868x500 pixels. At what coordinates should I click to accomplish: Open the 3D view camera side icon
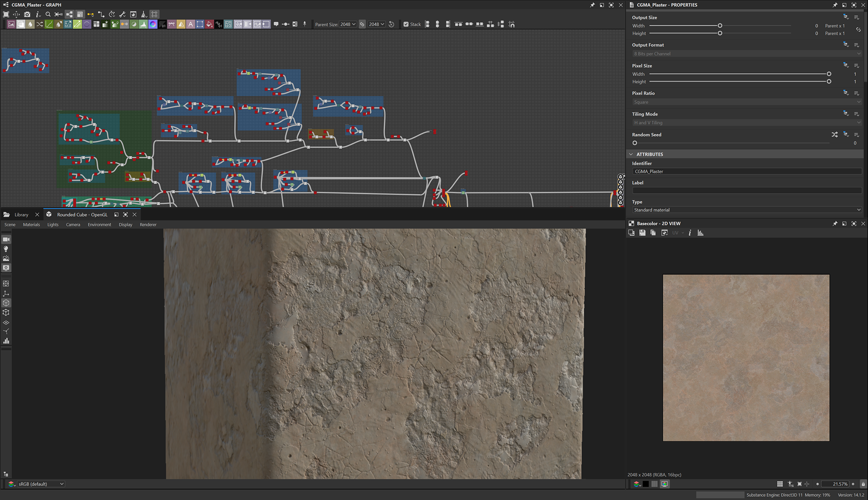coord(6,240)
